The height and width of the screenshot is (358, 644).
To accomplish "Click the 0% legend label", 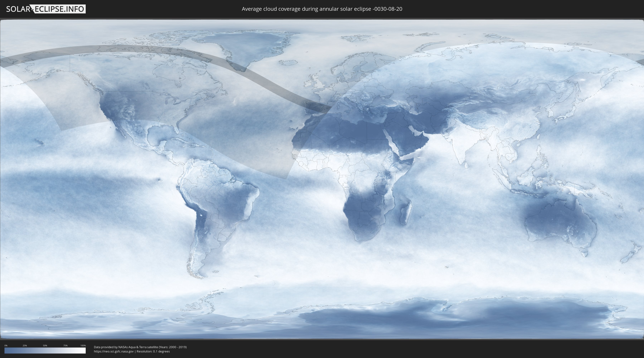I will click(x=6, y=345).
